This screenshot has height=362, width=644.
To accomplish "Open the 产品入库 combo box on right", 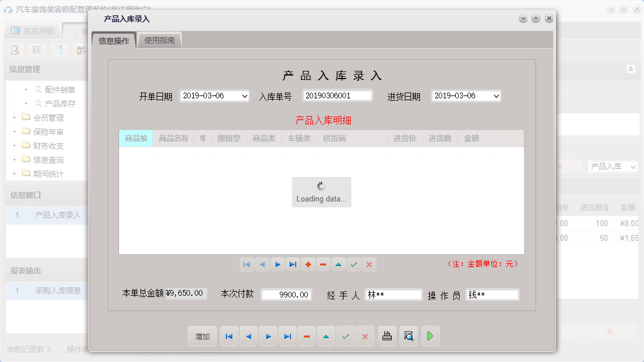I will 612,166.
